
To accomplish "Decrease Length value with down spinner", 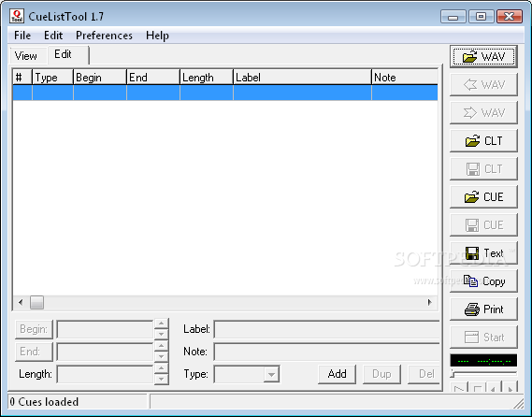I will 161,379.
